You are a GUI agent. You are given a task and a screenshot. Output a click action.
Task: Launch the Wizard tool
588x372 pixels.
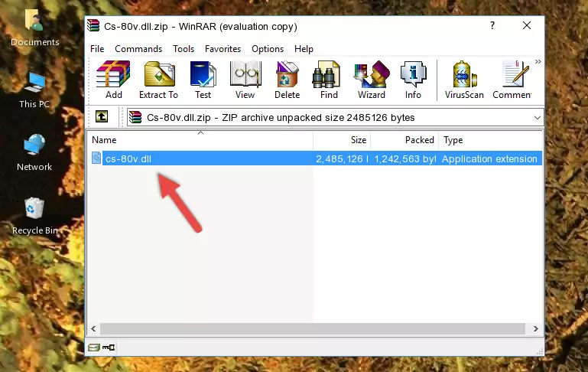coord(372,80)
